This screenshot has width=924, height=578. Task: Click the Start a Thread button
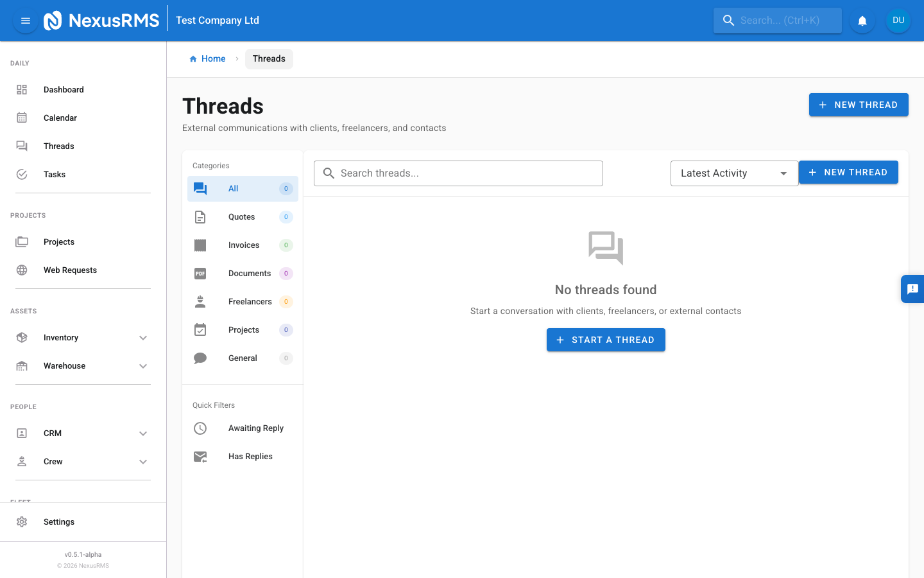606,339
